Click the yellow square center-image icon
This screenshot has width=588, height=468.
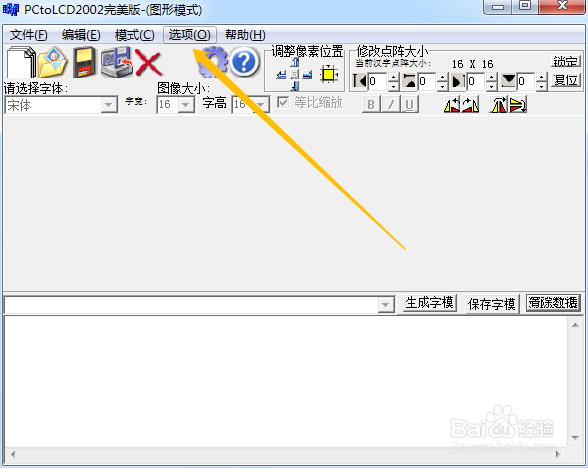click(329, 74)
